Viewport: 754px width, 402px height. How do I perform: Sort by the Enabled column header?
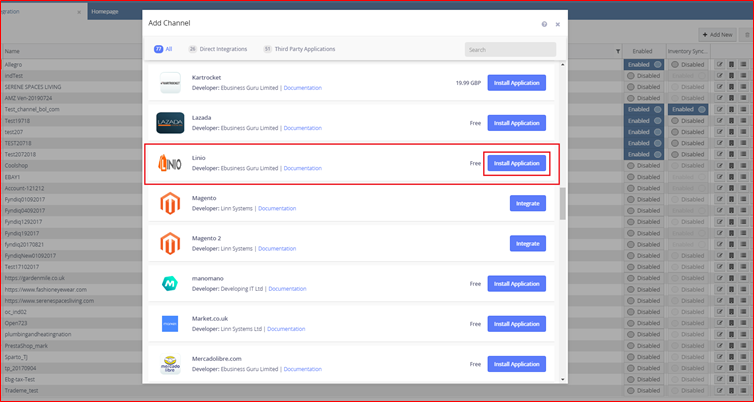click(x=642, y=51)
